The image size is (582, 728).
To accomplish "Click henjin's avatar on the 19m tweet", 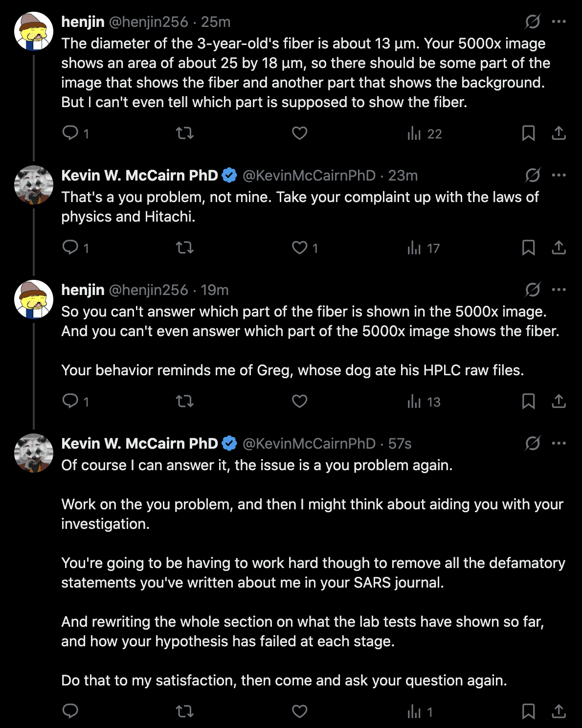I will [34, 299].
